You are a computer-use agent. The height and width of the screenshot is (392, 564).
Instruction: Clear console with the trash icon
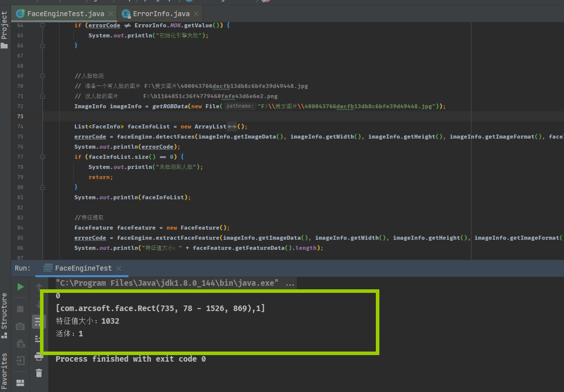click(39, 373)
